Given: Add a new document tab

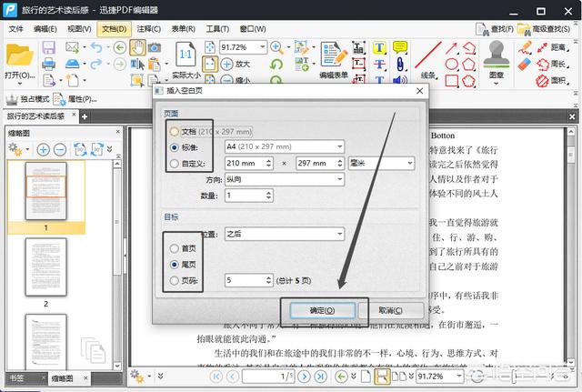Looking at the screenshot, I should [85, 117].
